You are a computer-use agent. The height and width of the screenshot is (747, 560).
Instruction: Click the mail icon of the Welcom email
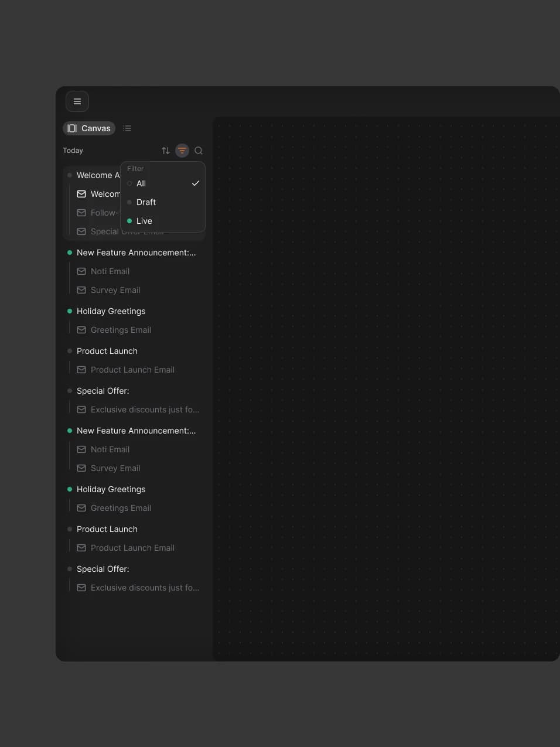[81, 194]
